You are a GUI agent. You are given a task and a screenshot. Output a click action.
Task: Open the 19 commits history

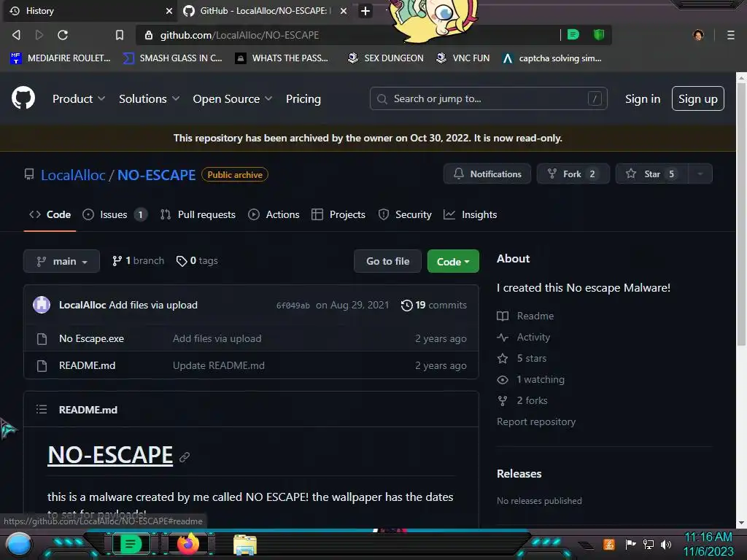point(433,305)
